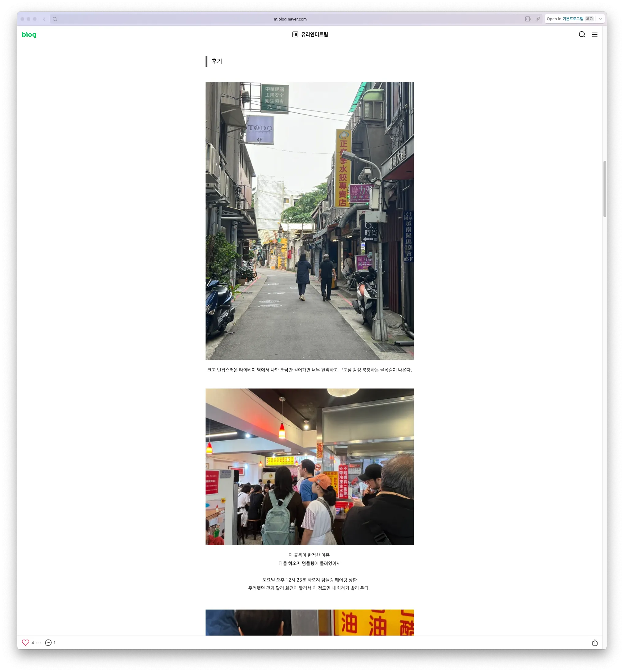
Task: Click the m.blog.naver.com address field
Action: (x=290, y=19)
